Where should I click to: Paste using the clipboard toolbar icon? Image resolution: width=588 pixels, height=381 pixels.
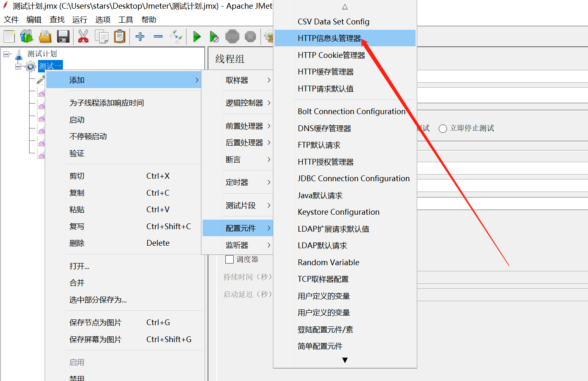point(119,36)
